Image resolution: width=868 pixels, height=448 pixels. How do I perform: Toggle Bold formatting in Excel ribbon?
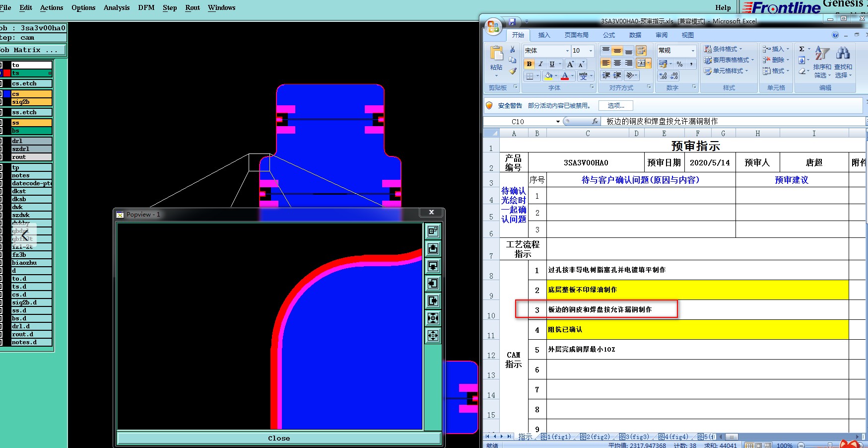[x=529, y=64]
